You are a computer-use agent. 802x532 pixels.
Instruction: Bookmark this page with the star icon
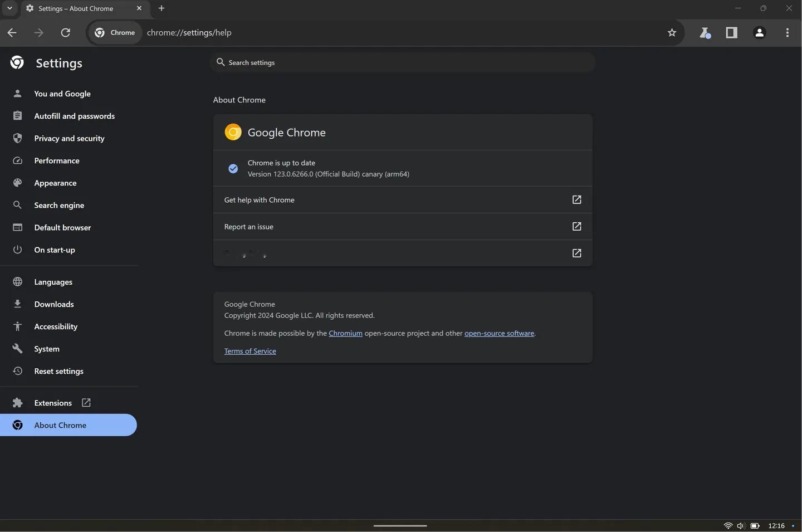click(672, 33)
